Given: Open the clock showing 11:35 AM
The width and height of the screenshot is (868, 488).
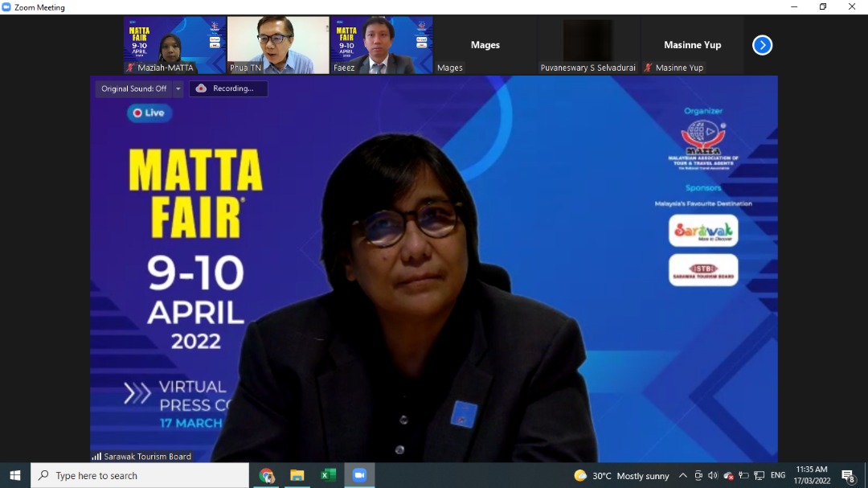Looking at the screenshot, I should tap(812, 475).
